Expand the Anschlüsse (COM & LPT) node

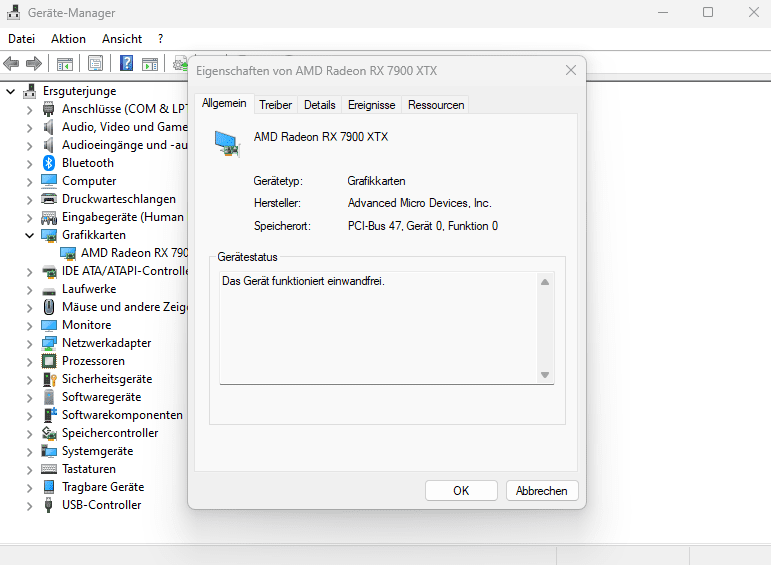coord(30,110)
